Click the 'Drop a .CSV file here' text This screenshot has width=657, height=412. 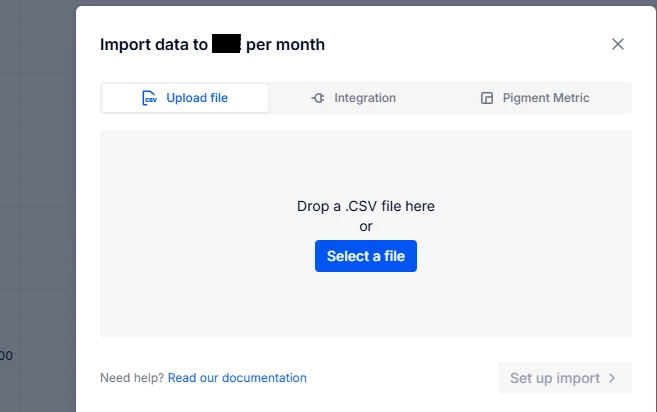coord(366,206)
